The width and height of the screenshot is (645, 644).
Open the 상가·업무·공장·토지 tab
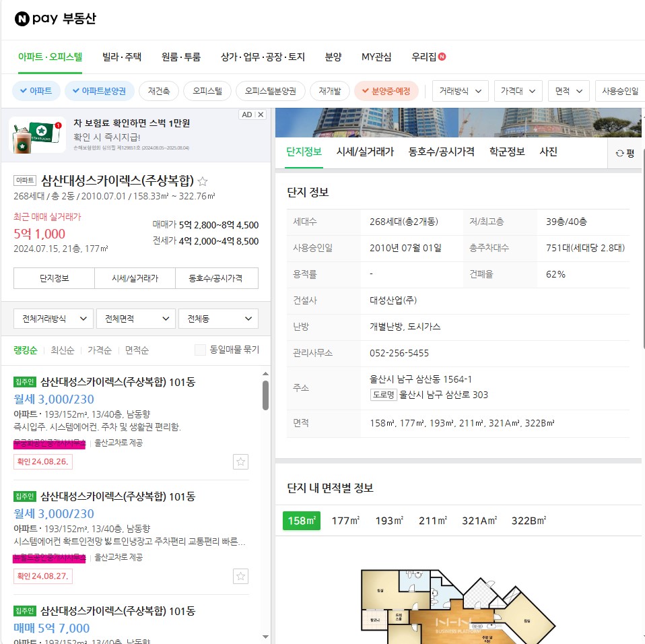[263, 57]
